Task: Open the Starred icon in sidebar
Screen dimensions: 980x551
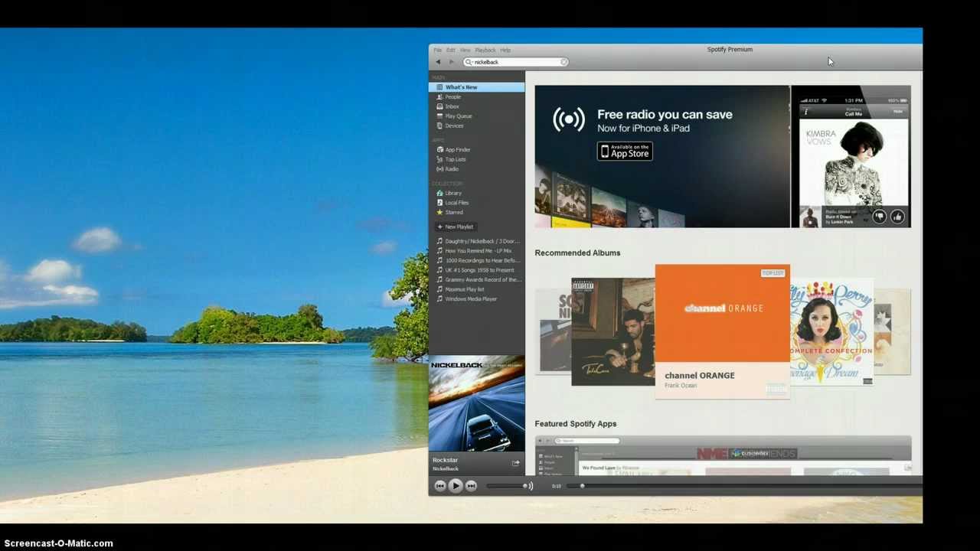Action: 439,212
